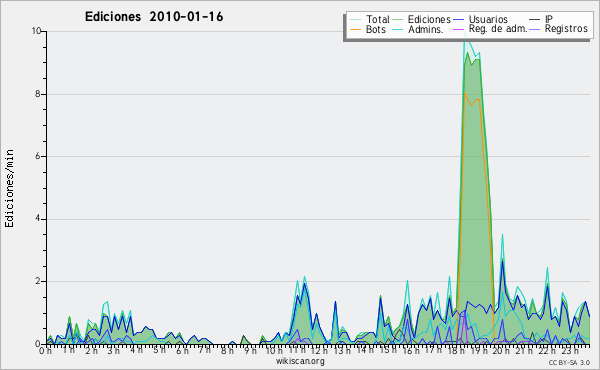
Task: Click the 'wikiscan.org' source label
Action: point(300,361)
